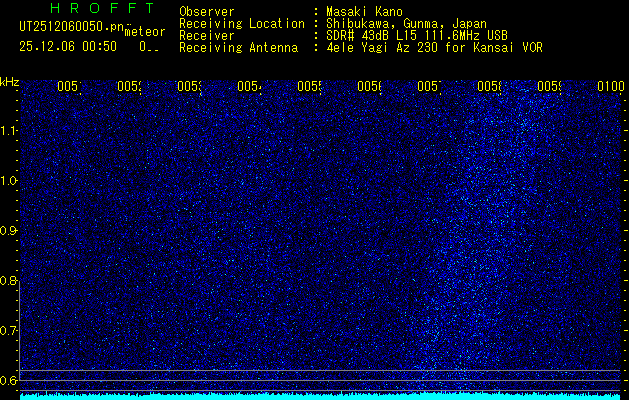Click receiver info SDR# 43dB L15 111.6MHz USB

point(417,36)
